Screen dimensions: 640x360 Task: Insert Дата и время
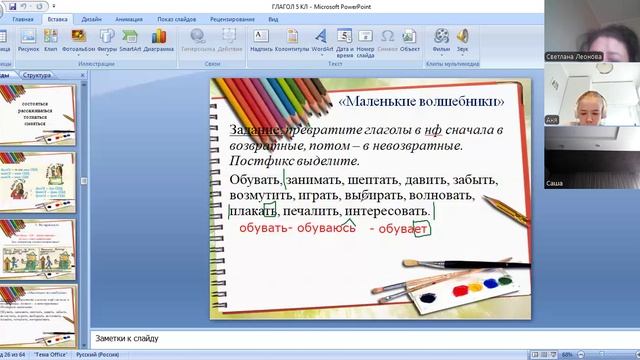(x=345, y=43)
